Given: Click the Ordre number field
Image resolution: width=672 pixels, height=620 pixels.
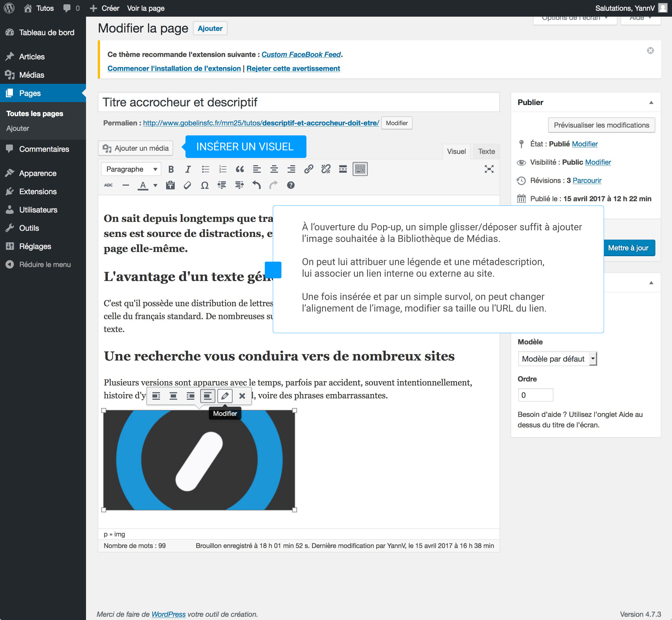Looking at the screenshot, I should 536,395.
